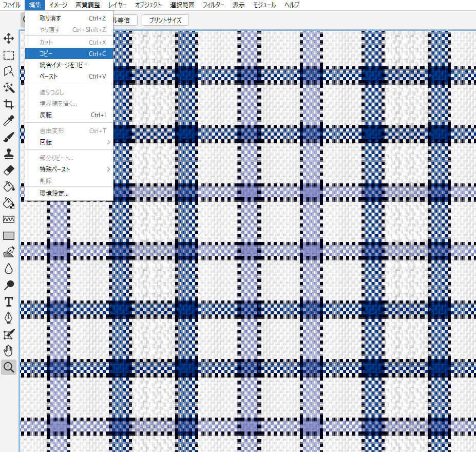Select the Rectangular selection tool
The height and width of the screenshot is (452, 476).
9,55
